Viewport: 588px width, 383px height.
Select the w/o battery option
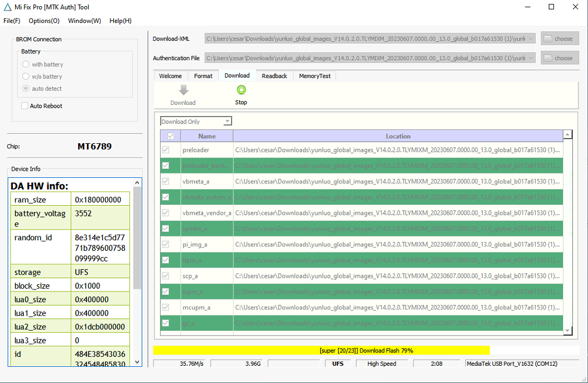pyautogui.click(x=26, y=76)
